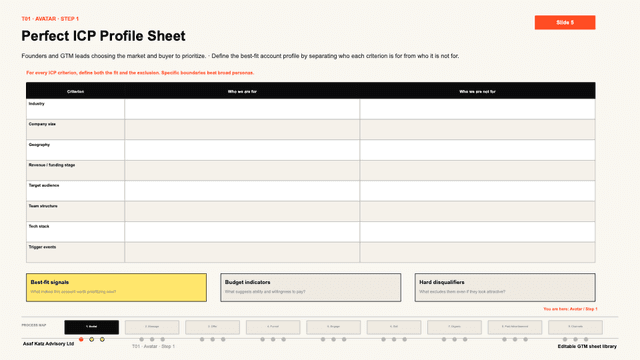Click the 'Who we are not for' column header
Screen dimensions: 640x360
point(477,91)
